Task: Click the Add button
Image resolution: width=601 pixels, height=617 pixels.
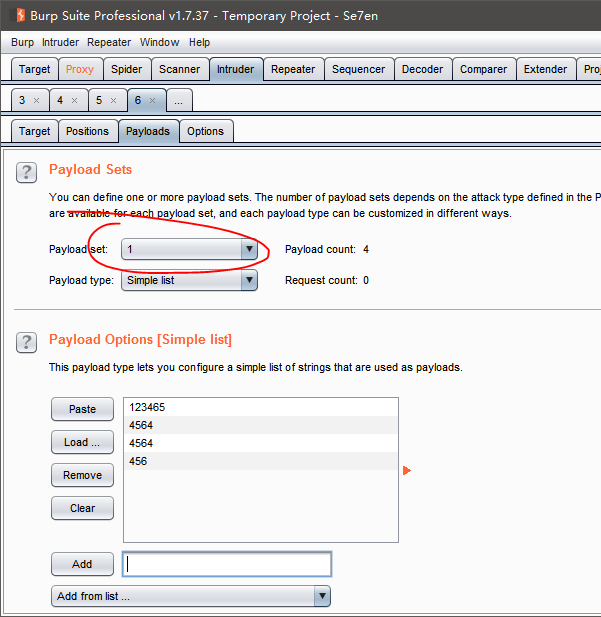Action: coord(82,564)
